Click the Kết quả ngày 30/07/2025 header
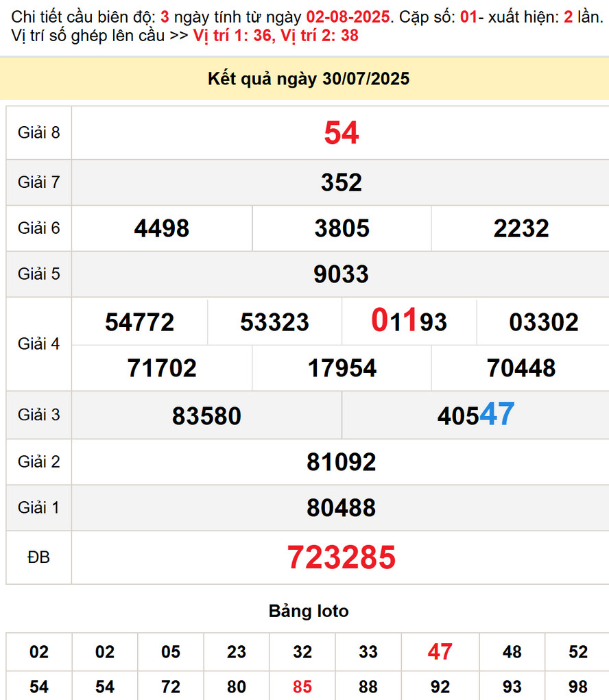Image resolution: width=609 pixels, height=700 pixels. tap(308, 79)
